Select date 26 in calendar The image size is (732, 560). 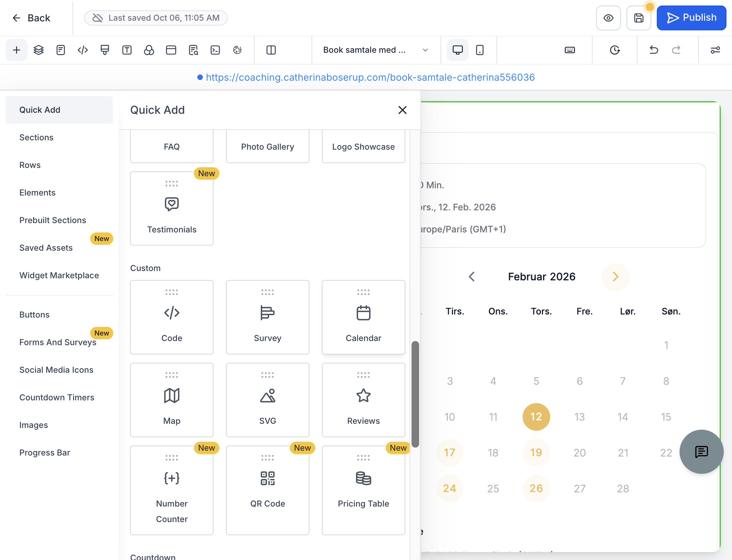tap(536, 489)
